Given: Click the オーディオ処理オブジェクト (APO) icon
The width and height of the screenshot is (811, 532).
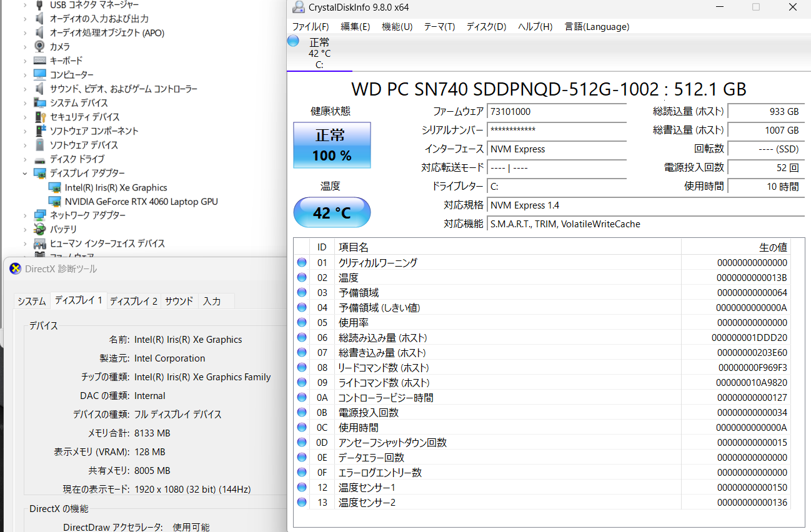Looking at the screenshot, I should point(40,32).
